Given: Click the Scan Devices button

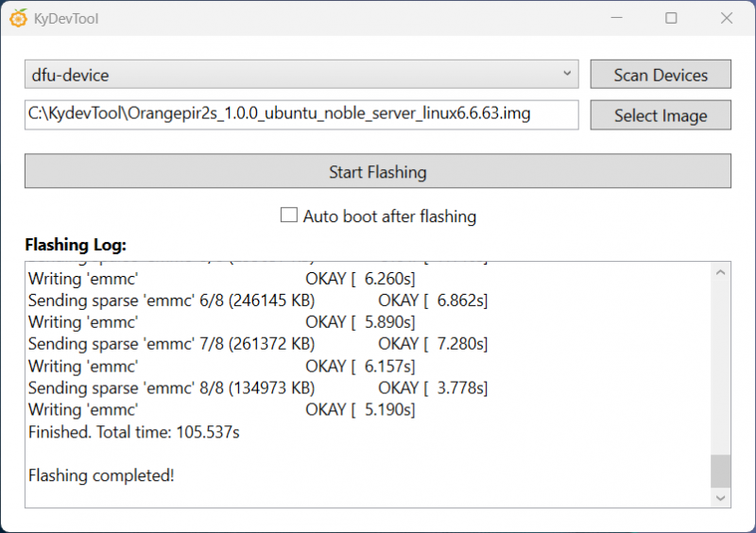Looking at the screenshot, I should [661, 75].
